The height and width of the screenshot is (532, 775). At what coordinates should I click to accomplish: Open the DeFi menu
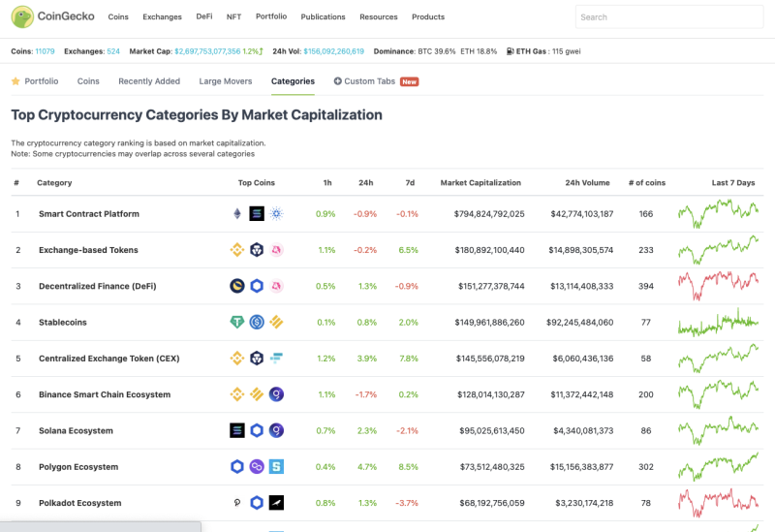(204, 16)
